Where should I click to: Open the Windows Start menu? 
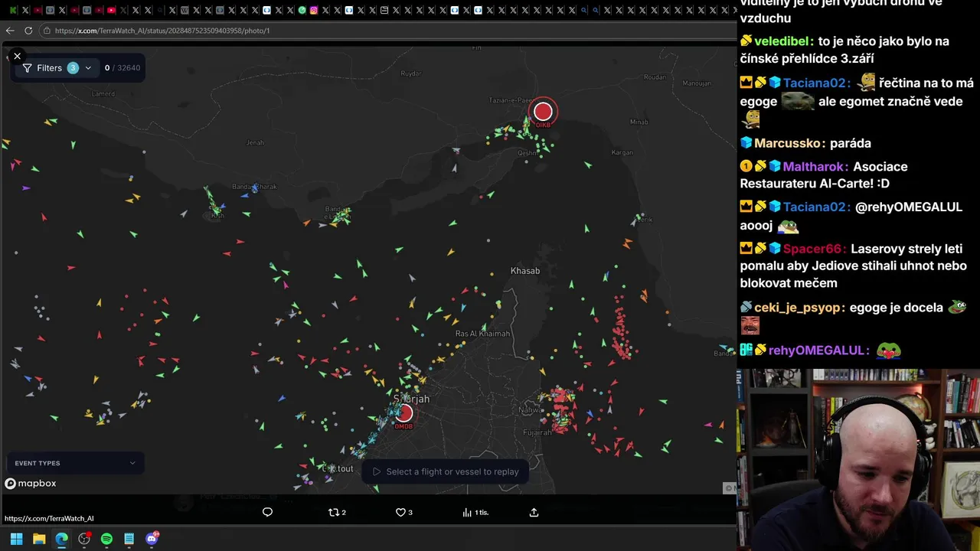click(x=16, y=539)
